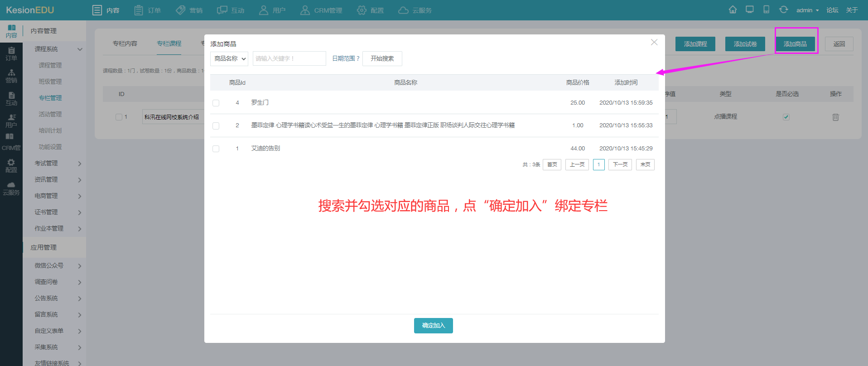Image resolution: width=868 pixels, height=366 pixels.
Task: Open the 用户 top navigation menu
Action: [272, 10]
